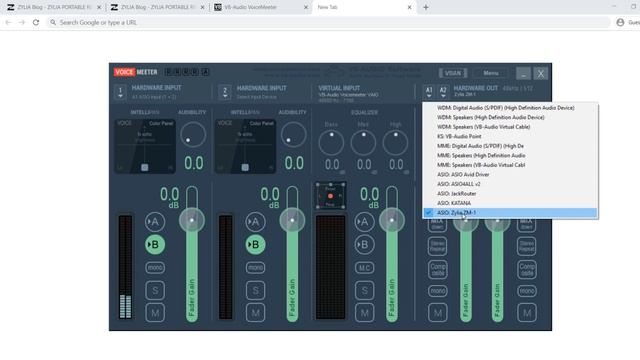The image size is (640, 360).
Task: Select MME: Speakers (High Definition Audio)
Action: pos(510,156)
